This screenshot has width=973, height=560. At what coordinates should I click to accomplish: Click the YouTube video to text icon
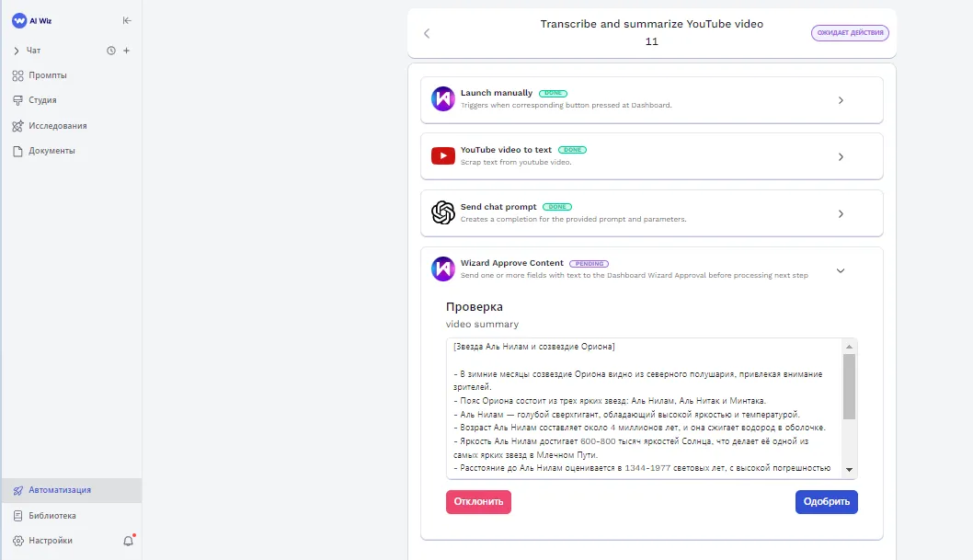pos(443,156)
